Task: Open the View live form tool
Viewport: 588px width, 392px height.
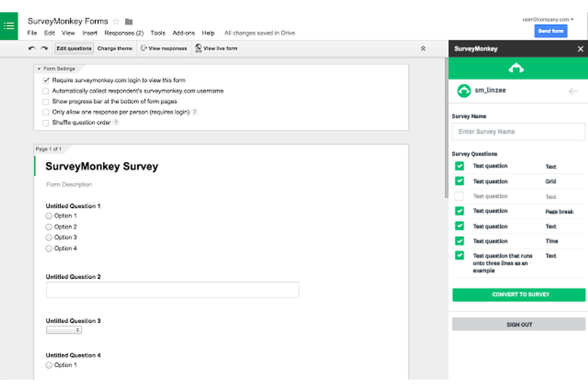Action: [x=216, y=48]
